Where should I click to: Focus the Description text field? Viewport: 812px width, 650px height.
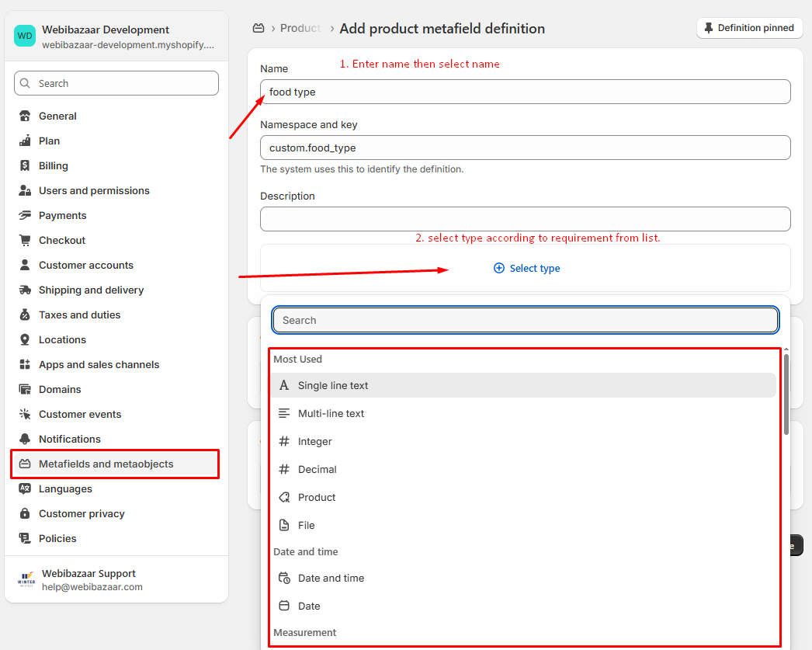525,219
